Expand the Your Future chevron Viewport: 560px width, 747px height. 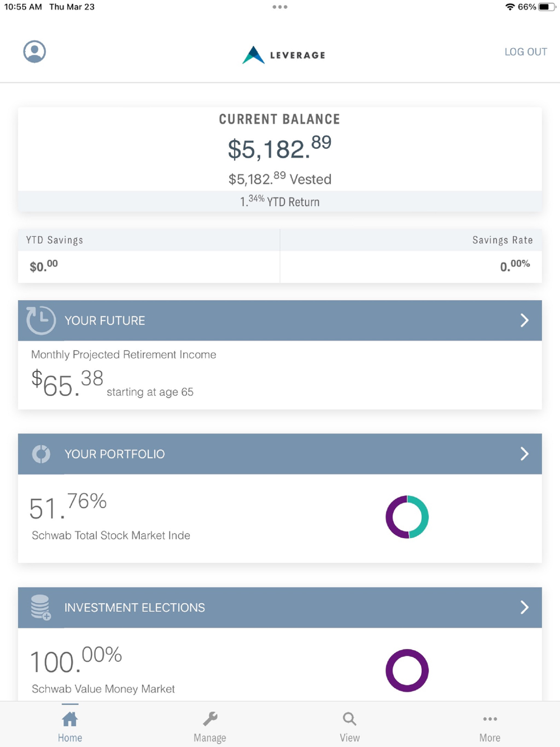pyautogui.click(x=524, y=320)
